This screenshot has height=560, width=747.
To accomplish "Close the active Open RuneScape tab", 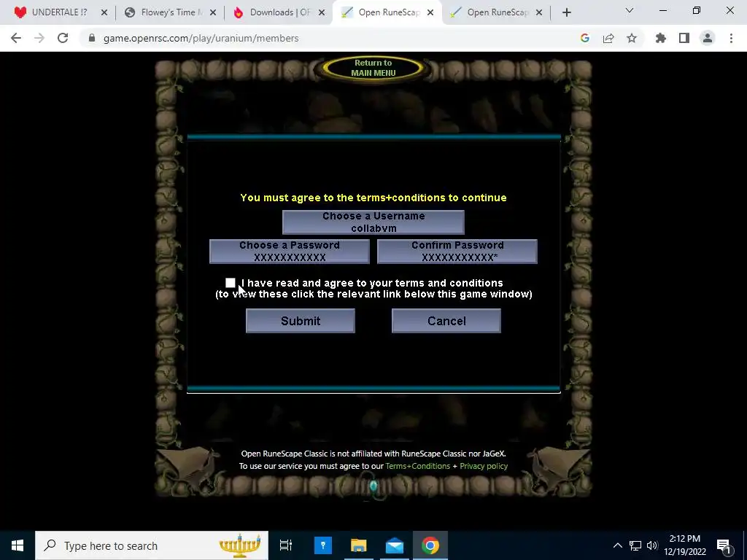I will tap(430, 13).
